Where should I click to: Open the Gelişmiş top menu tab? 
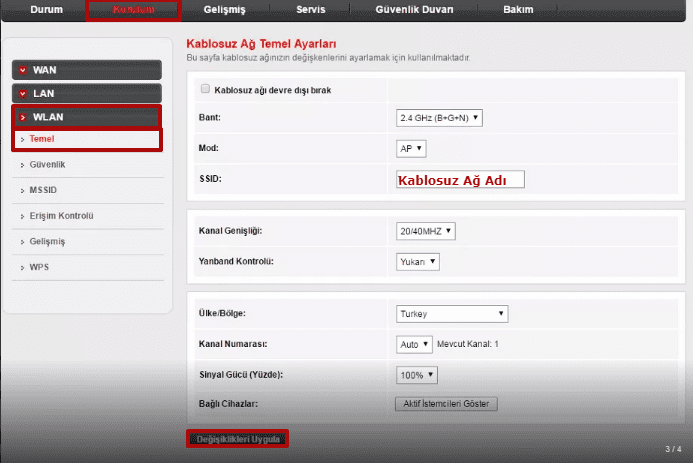pos(225,9)
